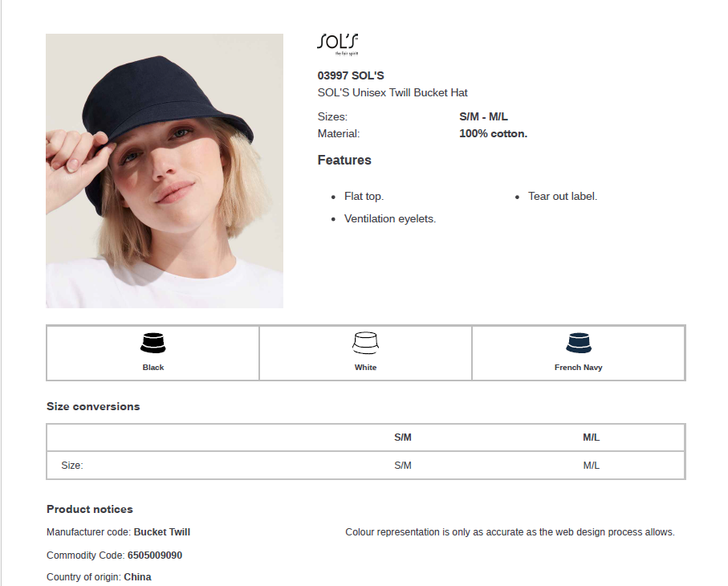Open the bucket hat product photo

[x=165, y=171]
